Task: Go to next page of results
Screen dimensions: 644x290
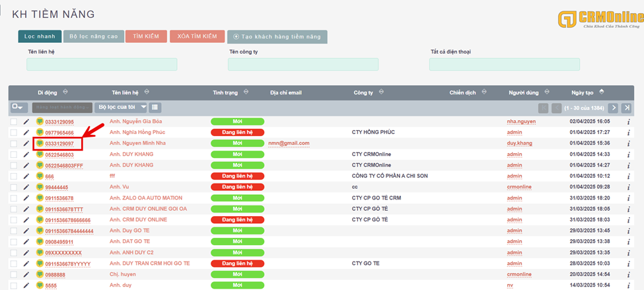Action: pos(614,108)
